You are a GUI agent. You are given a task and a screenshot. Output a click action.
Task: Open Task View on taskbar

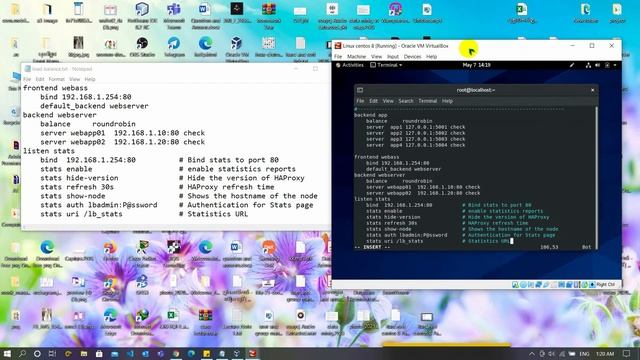(x=52, y=353)
